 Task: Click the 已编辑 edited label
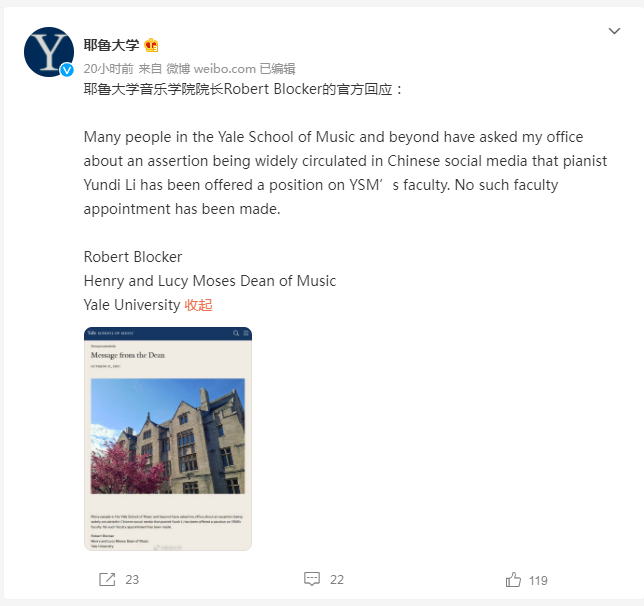tap(278, 69)
